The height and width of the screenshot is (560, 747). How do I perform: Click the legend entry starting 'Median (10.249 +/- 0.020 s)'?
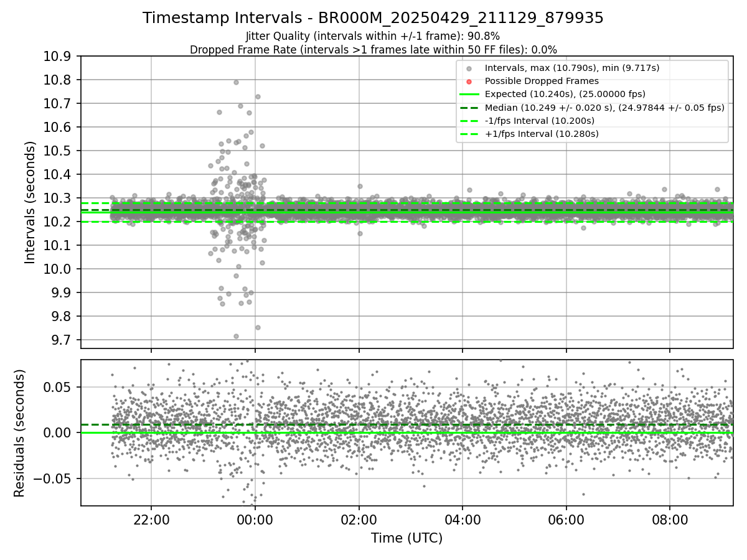click(x=604, y=107)
